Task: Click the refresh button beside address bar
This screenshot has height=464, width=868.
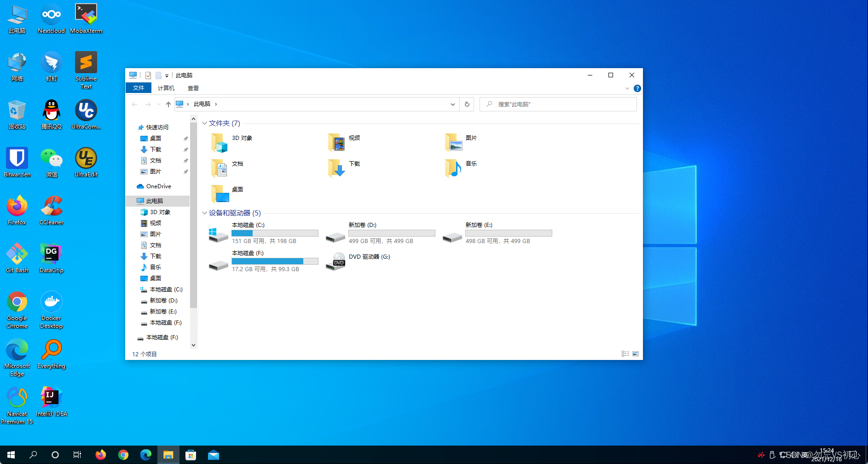Action: coord(467,104)
